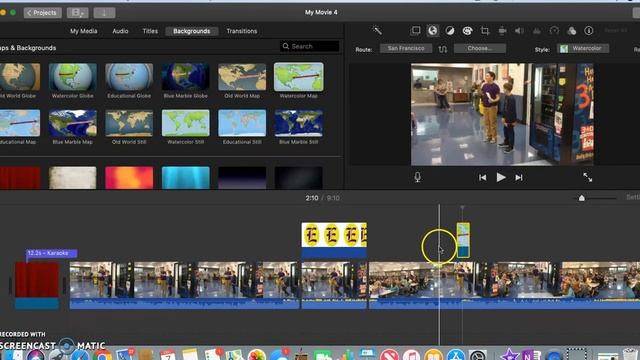Open the Audio tab

pyautogui.click(x=120, y=31)
